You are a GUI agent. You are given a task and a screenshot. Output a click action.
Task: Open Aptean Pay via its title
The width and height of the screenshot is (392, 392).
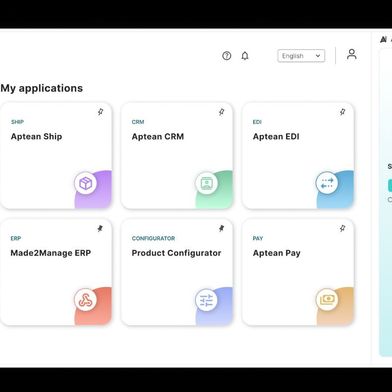tap(277, 253)
